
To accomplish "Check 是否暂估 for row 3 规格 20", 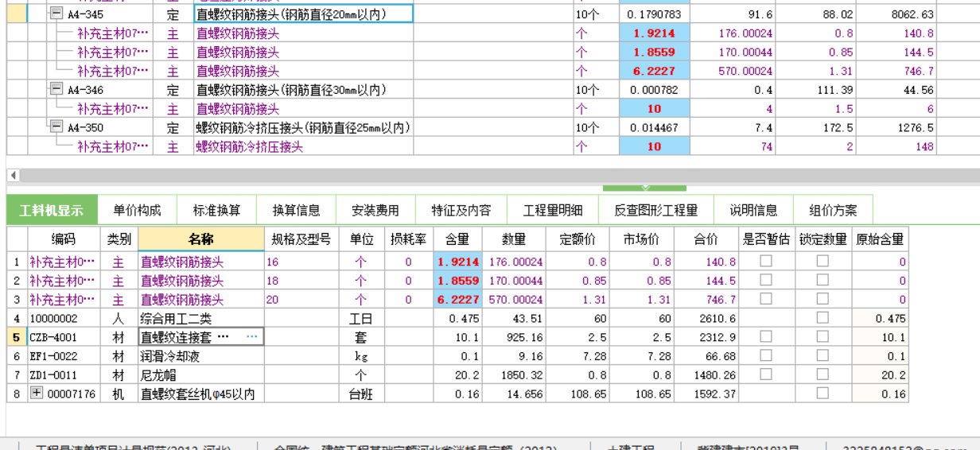I will point(765,299).
